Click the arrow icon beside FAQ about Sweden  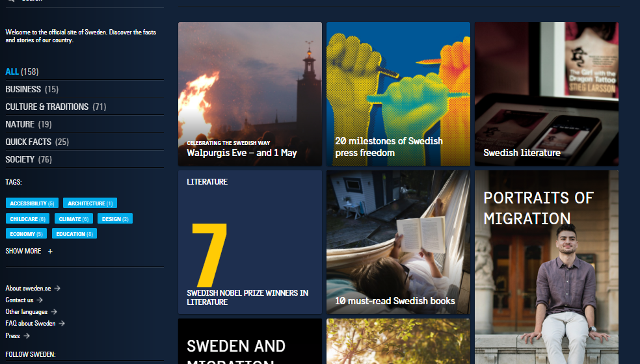tap(62, 323)
